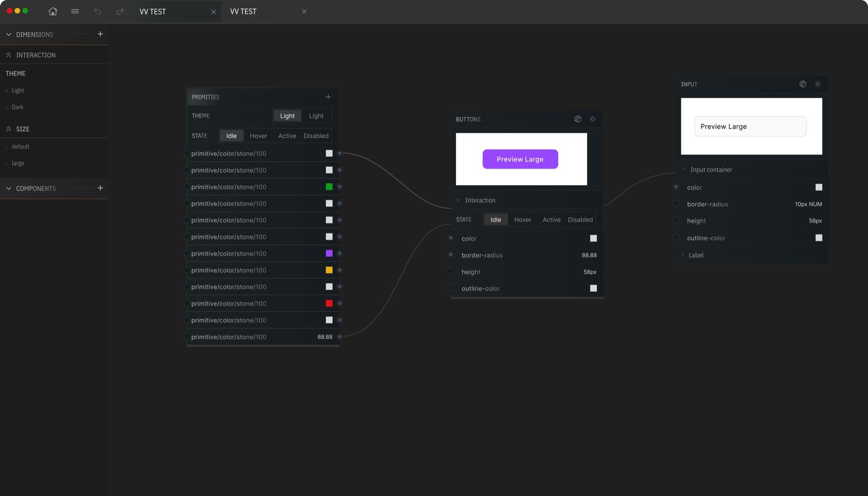Expand the Label group in INPUT
Image resolution: width=868 pixels, height=496 pixels.
click(x=683, y=255)
